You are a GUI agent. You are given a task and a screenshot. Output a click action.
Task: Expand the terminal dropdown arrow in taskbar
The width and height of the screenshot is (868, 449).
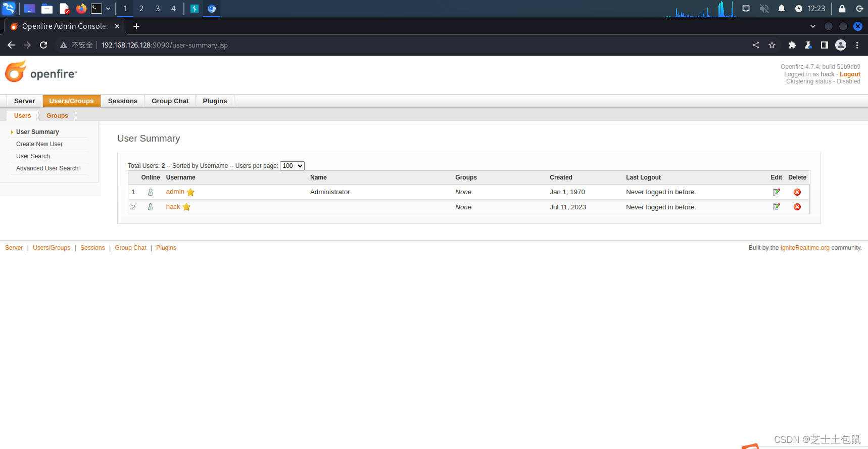pyautogui.click(x=108, y=9)
